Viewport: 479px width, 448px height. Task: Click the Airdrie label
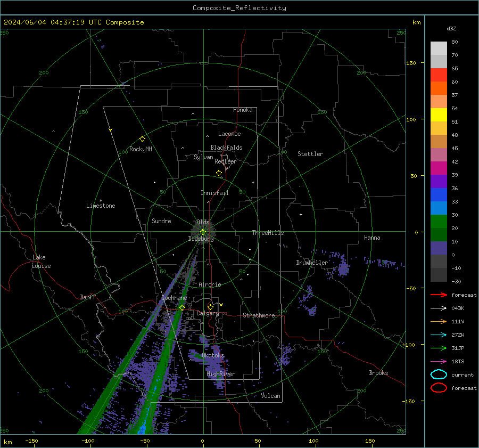(210, 284)
